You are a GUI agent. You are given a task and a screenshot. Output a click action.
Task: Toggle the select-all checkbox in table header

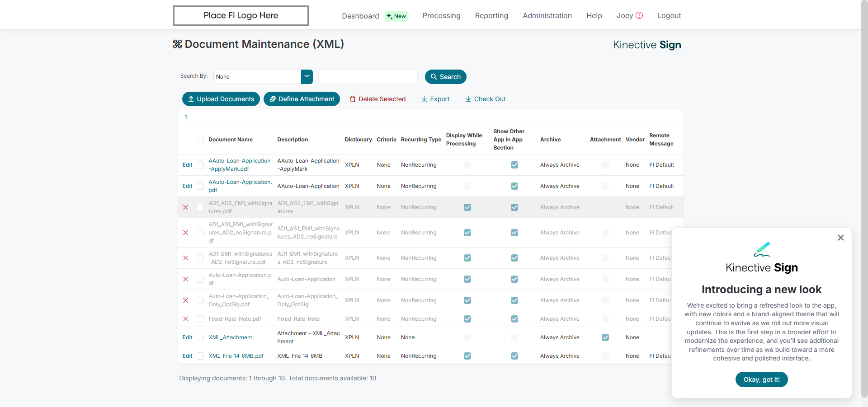tap(200, 140)
